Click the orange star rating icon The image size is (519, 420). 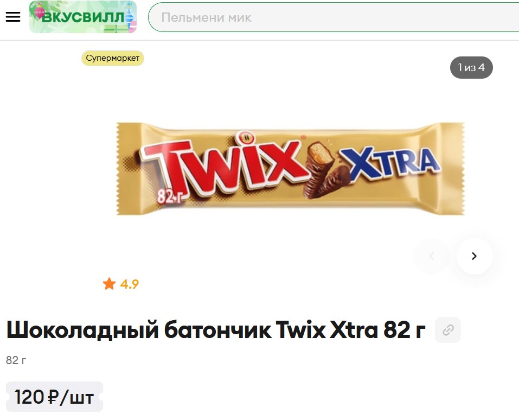(x=109, y=284)
